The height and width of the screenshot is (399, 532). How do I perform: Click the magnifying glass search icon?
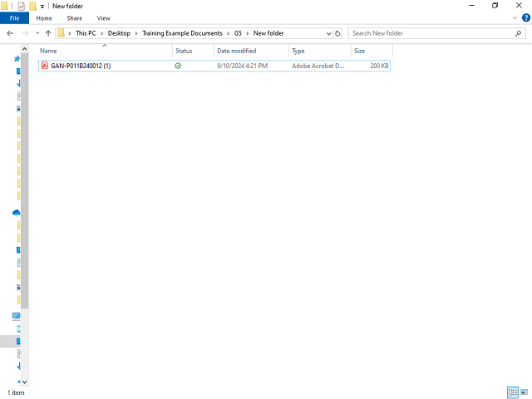click(x=518, y=33)
